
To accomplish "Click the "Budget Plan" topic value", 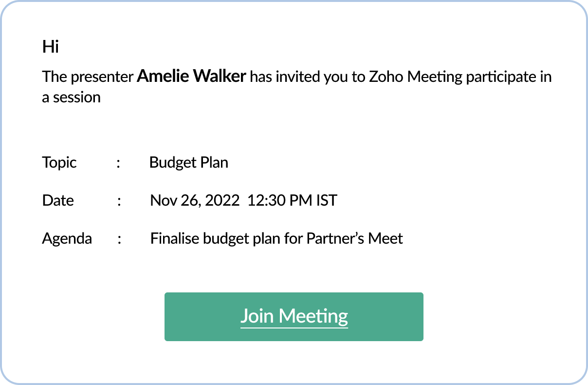I will pyautogui.click(x=189, y=162).
